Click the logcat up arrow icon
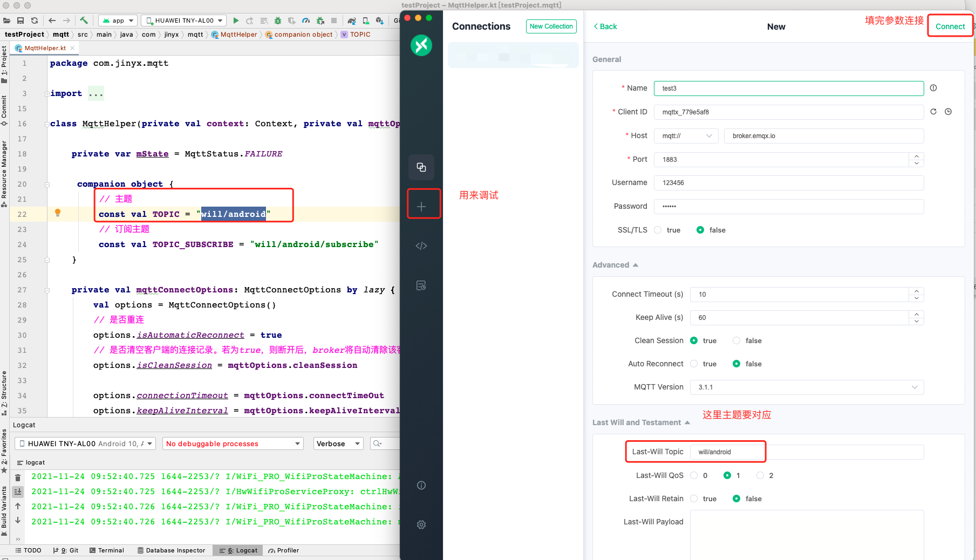Screen dimensions: 976x560 [18, 506]
